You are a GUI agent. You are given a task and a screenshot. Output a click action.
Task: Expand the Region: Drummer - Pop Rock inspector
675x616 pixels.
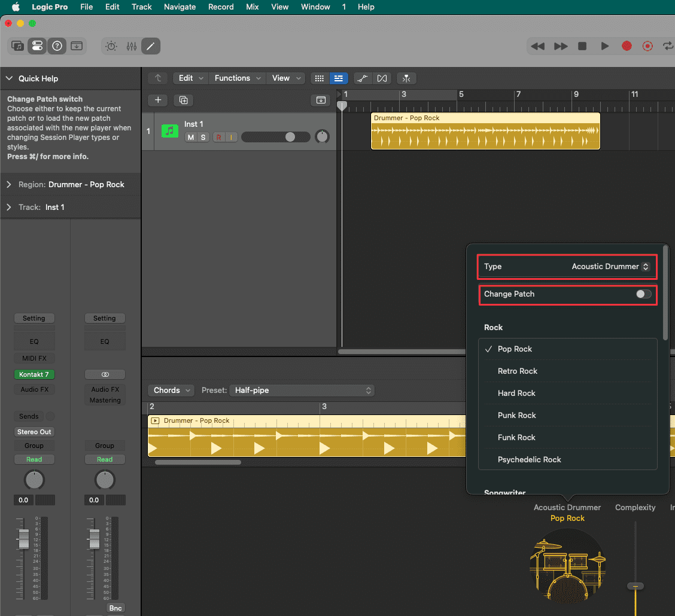8,185
